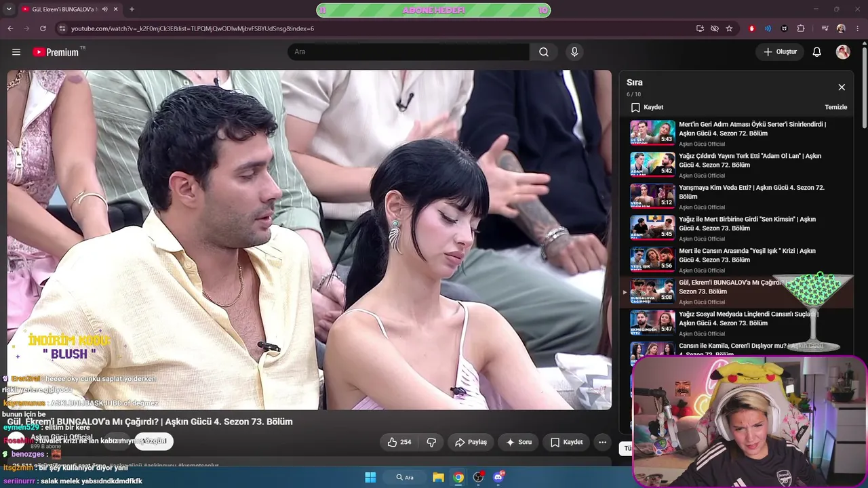868x488 pixels.
Task: Open the browser media controls icon
Action: click(825, 28)
